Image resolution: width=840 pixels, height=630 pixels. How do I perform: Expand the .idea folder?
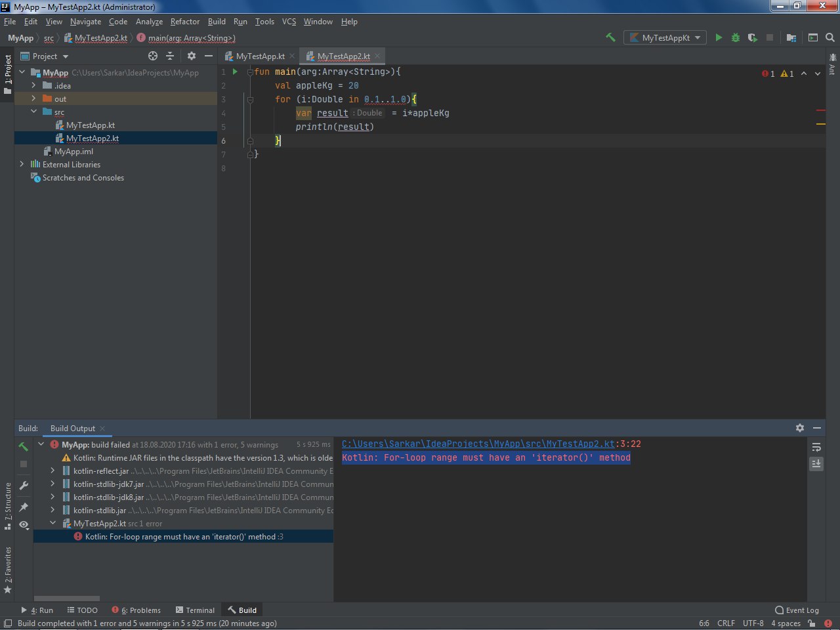pos(34,85)
